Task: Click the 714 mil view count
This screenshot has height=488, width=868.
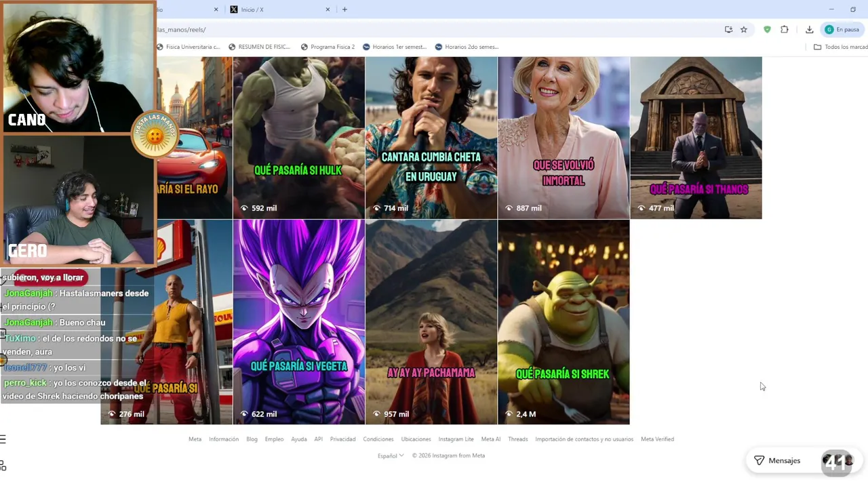Action: click(x=391, y=208)
